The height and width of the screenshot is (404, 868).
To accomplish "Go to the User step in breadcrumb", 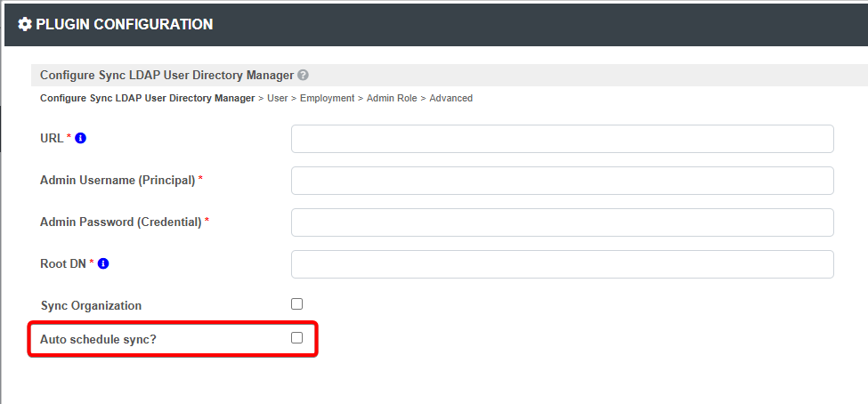I will [x=278, y=98].
